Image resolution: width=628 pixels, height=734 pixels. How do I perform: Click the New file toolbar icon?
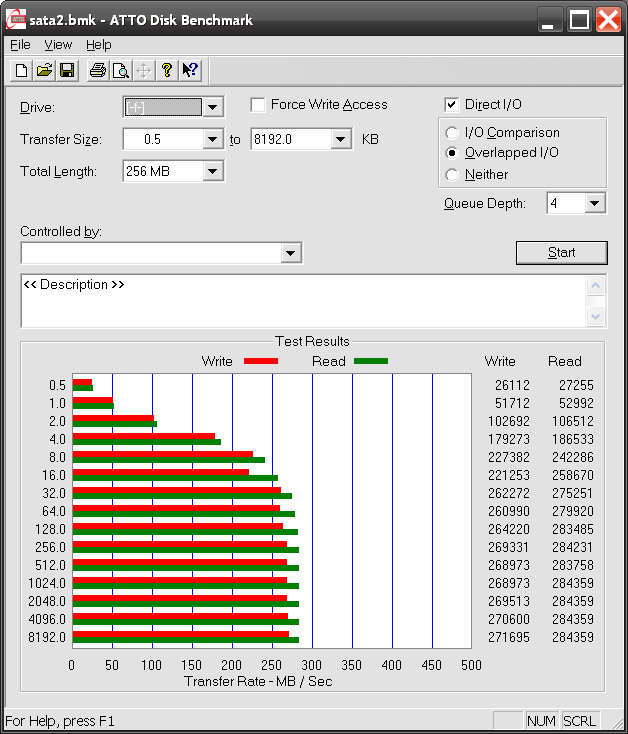point(22,71)
